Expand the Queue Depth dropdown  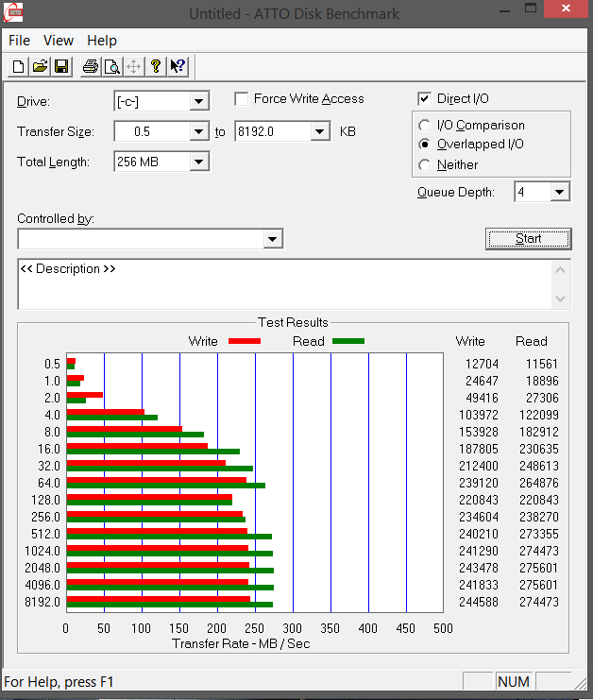click(560, 192)
